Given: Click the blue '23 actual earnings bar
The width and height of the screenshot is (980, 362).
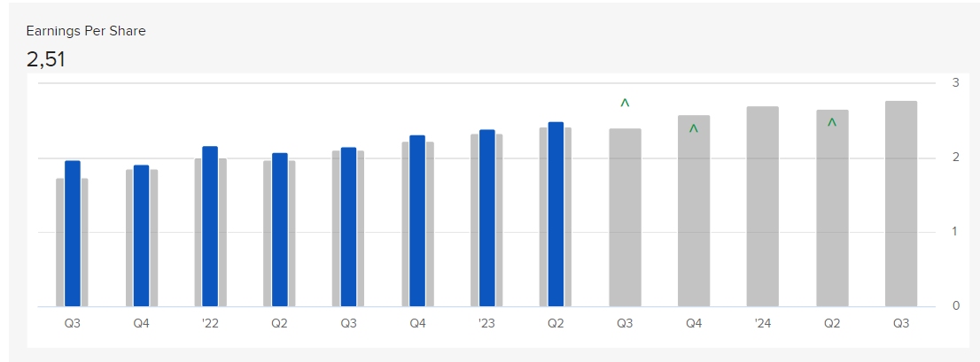Looking at the screenshot, I should [x=487, y=218].
